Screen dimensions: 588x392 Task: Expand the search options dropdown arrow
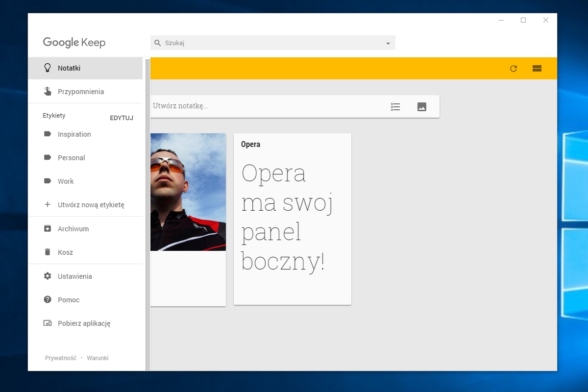point(388,43)
